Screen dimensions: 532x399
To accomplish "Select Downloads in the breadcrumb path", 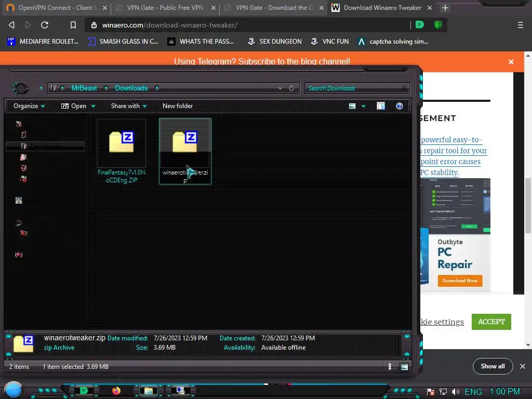I will pos(131,88).
